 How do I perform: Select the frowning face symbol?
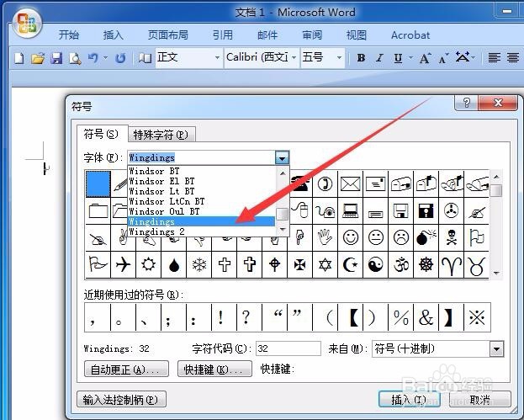(x=401, y=237)
